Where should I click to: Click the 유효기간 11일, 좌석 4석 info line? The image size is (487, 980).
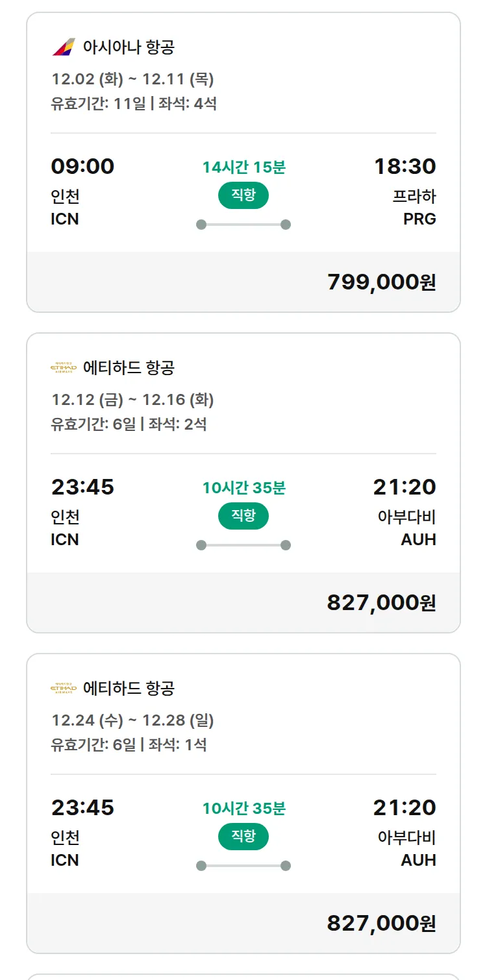(134, 104)
